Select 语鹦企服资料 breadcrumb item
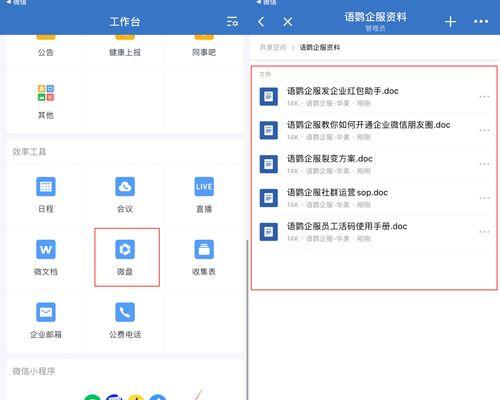The image size is (500, 400). pos(320,47)
